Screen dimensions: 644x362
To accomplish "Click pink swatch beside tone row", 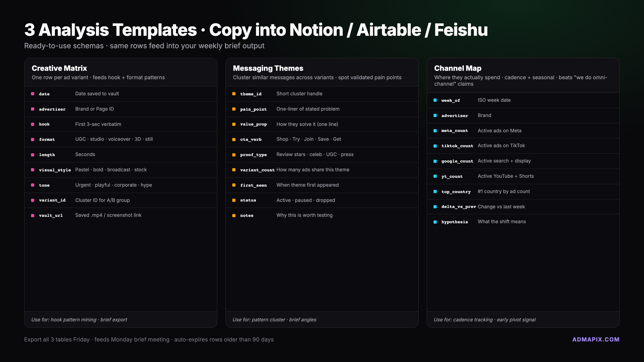I will pos(32,185).
